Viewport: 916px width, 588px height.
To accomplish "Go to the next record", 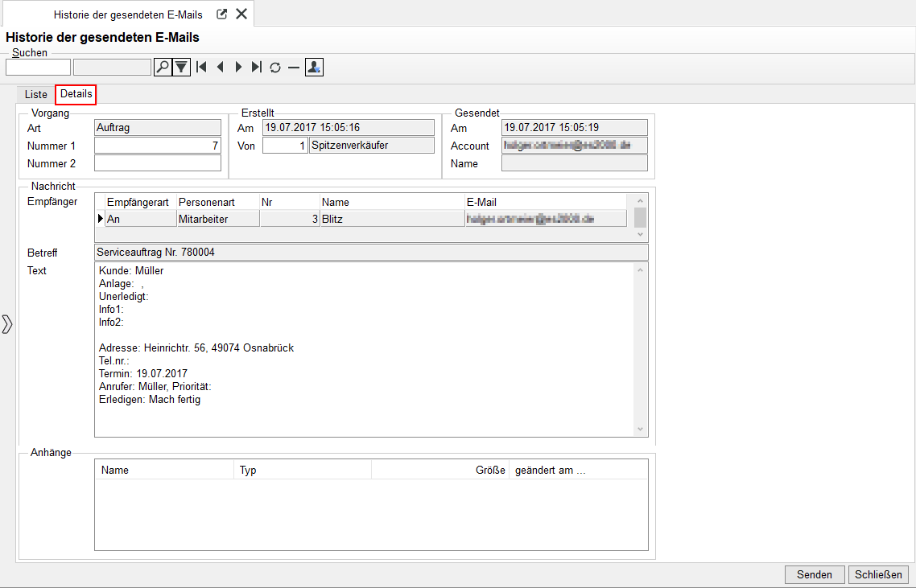I will pyautogui.click(x=239, y=67).
